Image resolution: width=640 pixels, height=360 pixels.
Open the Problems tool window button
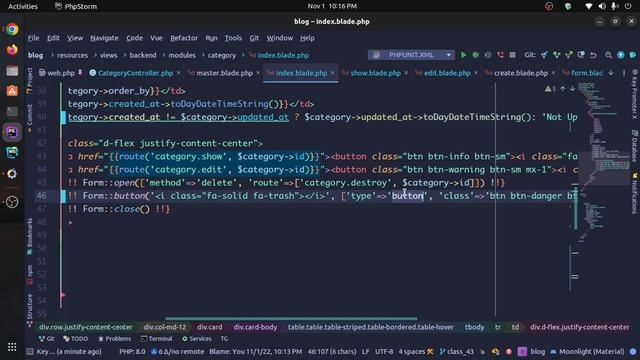pos(115,339)
